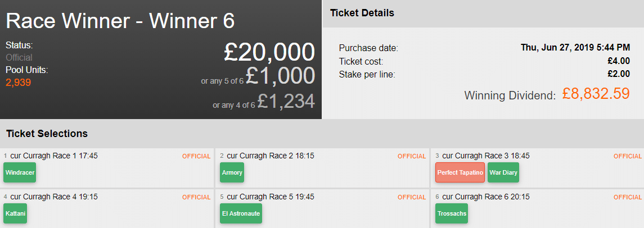The image size is (644, 228).
Task: Select the Armory horse badge
Action: pyautogui.click(x=232, y=173)
